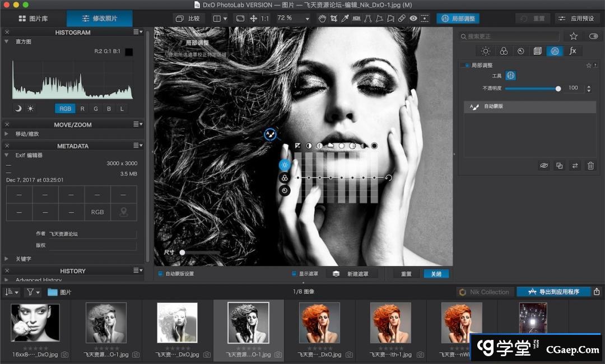Select the crop tool in toolbar
The height and width of the screenshot is (364, 605).
(x=334, y=18)
